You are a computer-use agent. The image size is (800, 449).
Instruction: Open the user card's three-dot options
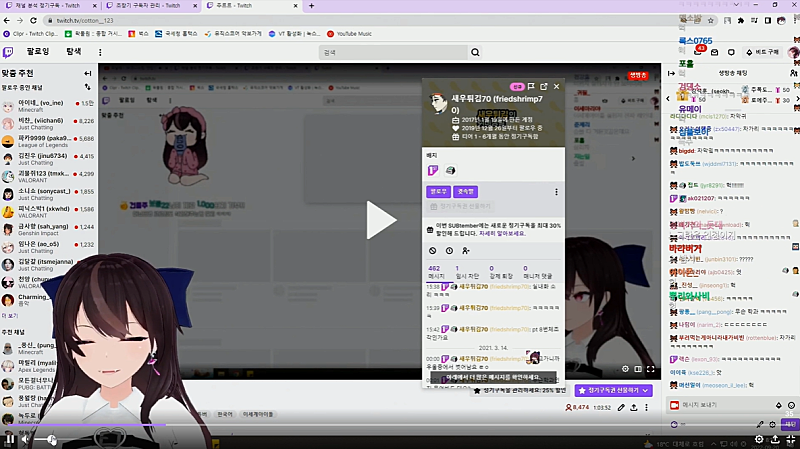point(556,192)
